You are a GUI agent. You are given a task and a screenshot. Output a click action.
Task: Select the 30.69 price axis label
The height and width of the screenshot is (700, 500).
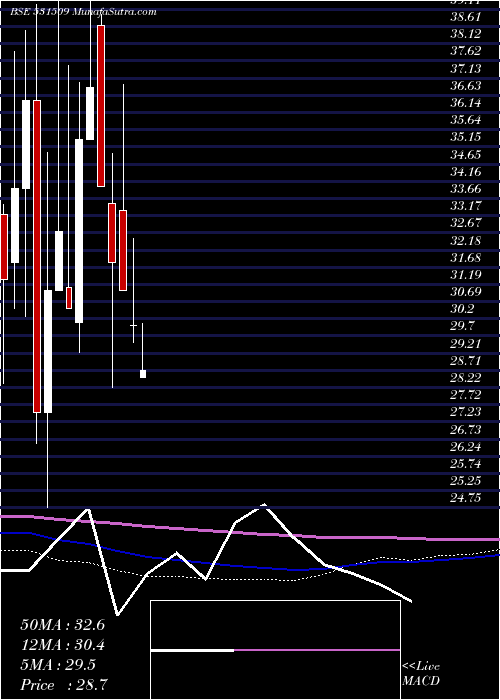tap(466, 292)
